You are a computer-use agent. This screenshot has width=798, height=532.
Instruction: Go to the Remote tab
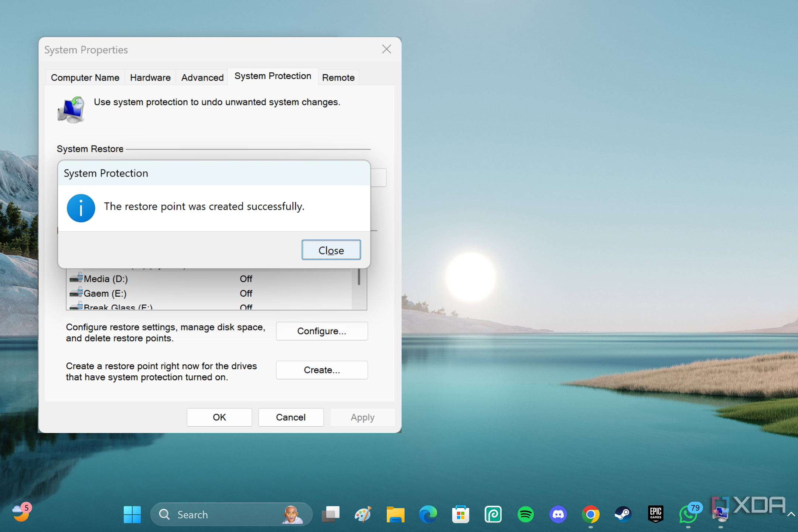pos(338,78)
